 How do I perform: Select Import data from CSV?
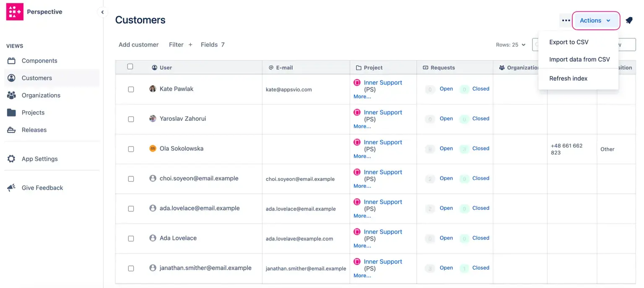pos(579,60)
